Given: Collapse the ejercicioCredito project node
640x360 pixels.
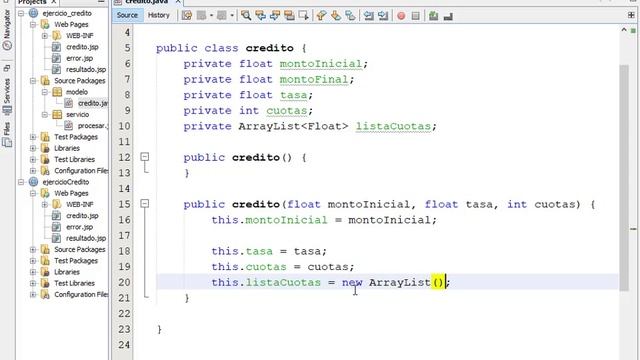Looking at the screenshot, I should [21, 182].
